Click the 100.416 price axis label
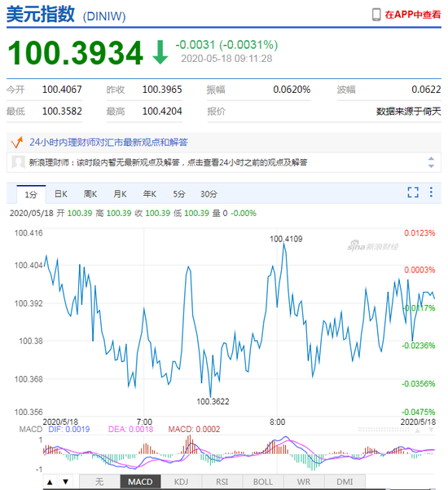 tap(29, 233)
